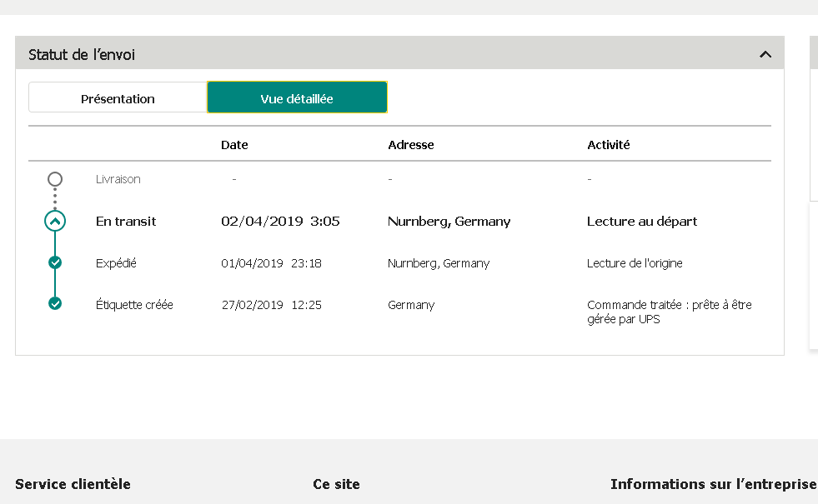The width and height of the screenshot is (818, 504).
Task: Click the 02/04/2019 3:05 date entry
Action: coord(280,222)
